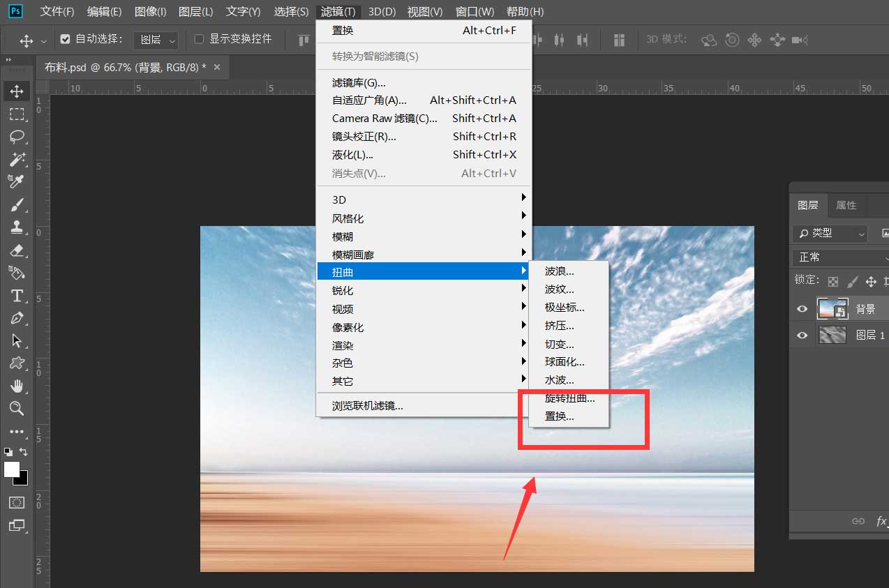Hide the 背景 layer eye icon
This screenshot has width=889, height=588.
[802, 308]
